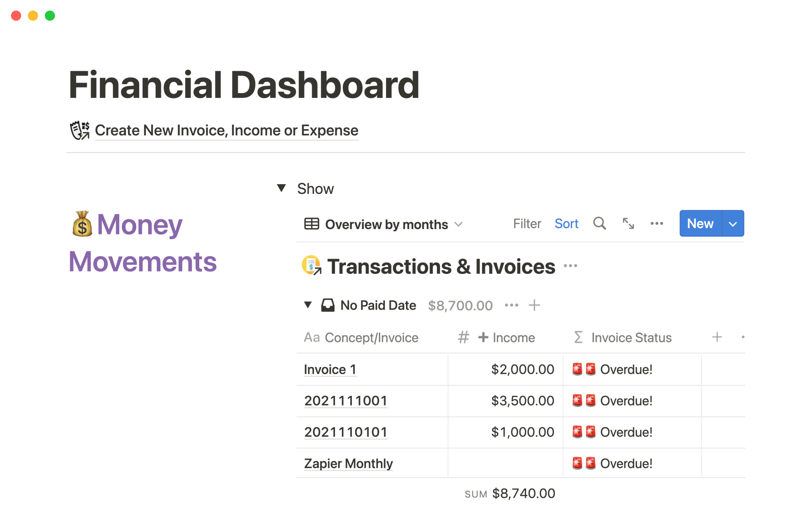Open database in full page via expand icon

(x=628, y=224)
